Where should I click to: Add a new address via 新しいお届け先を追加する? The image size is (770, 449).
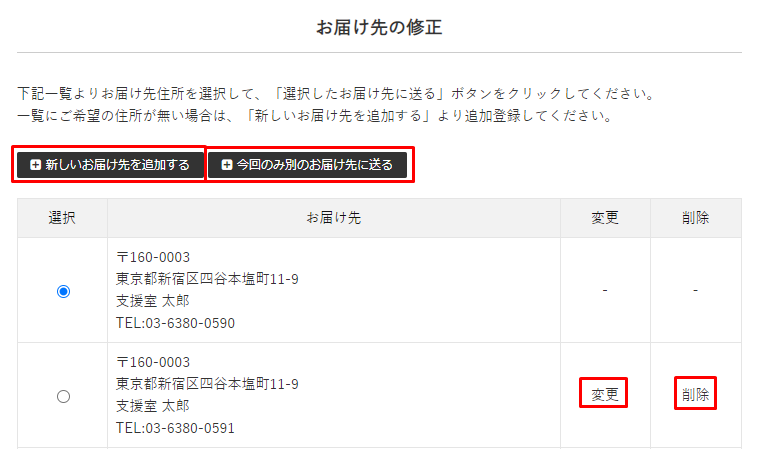[x=110, y=165]
